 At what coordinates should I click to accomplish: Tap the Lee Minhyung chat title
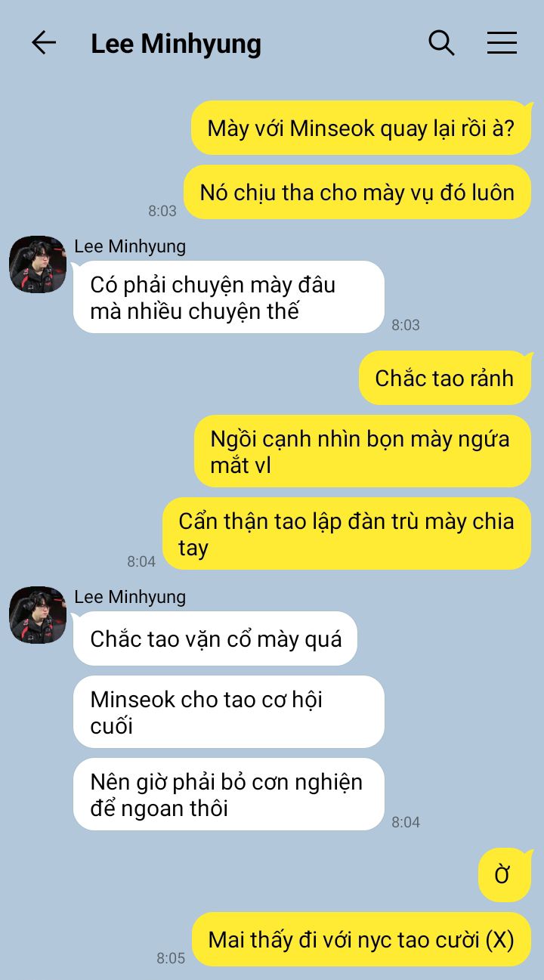point(176,44)
